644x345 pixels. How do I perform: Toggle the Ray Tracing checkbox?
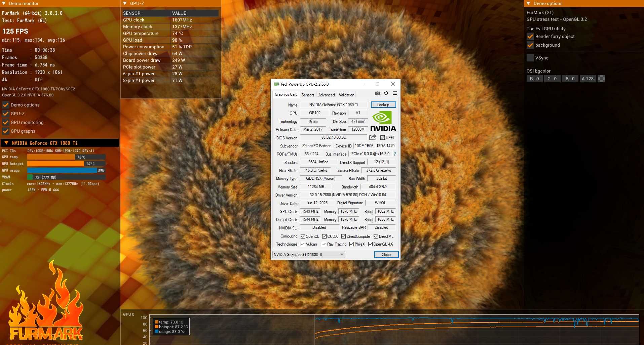tap(324, 244)
